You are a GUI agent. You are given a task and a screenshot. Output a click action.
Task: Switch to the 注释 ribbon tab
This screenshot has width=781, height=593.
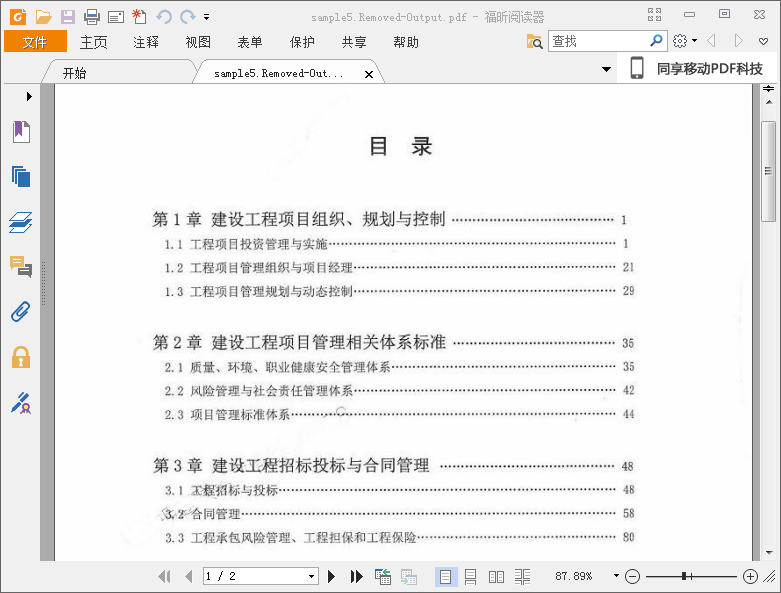point(146,42)
